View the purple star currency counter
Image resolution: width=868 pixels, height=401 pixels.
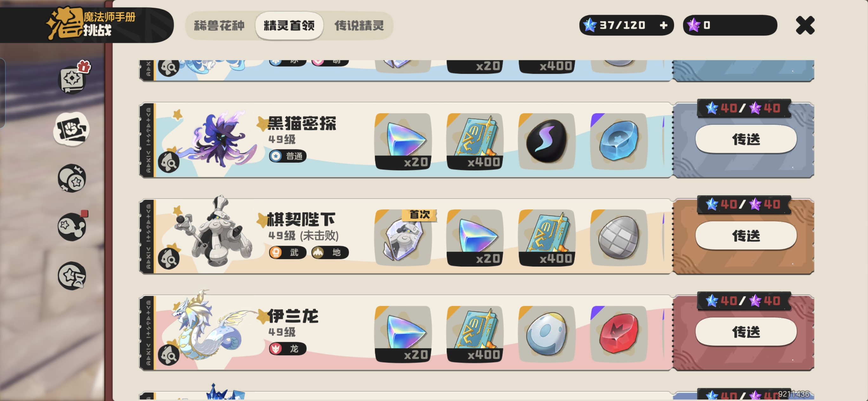(x=730, y=25)
